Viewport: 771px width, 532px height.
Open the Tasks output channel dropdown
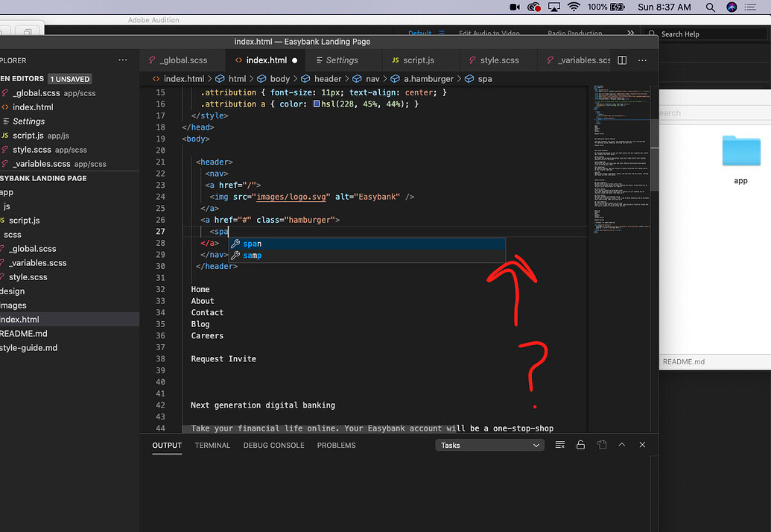tap(489, 445)
